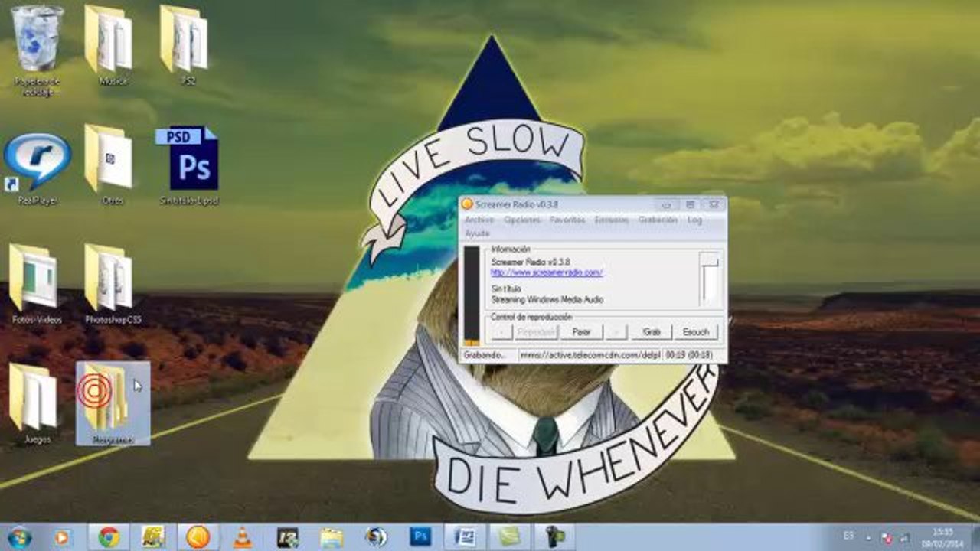Screen dimensions: 980x551
Task: Click the recording time counter in status bar
Action: tap(689, 355)
